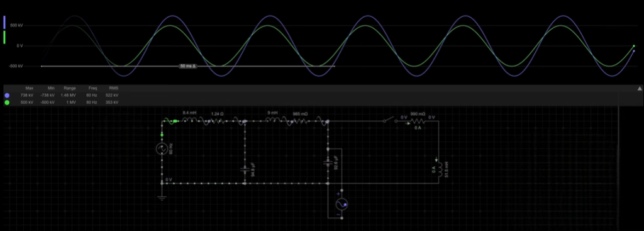Select the 60 Hz AC voltage source
The image size is (644, 231).
click(x=162, y=149)
